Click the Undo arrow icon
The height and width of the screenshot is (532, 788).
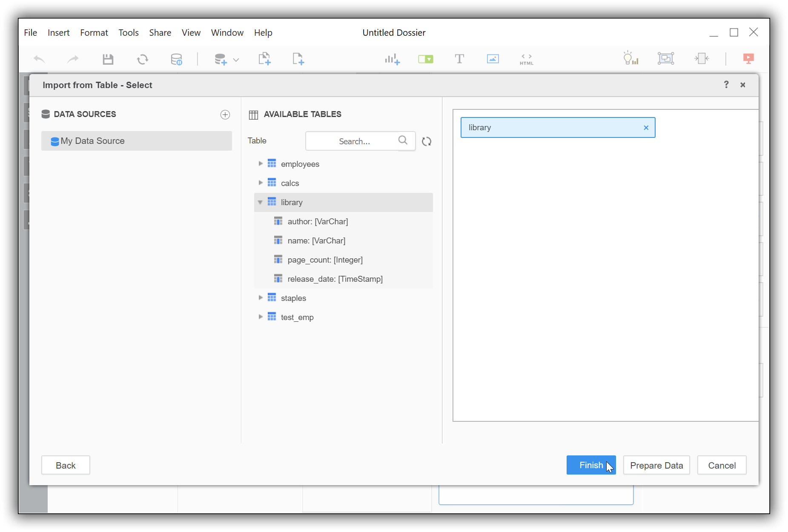click(39, 59)
